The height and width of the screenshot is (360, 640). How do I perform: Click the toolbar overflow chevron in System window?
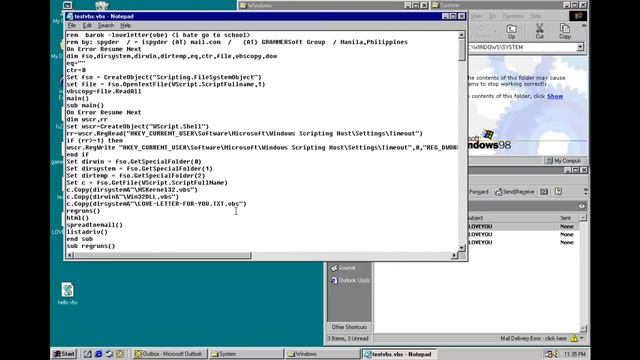coord(584,26)
